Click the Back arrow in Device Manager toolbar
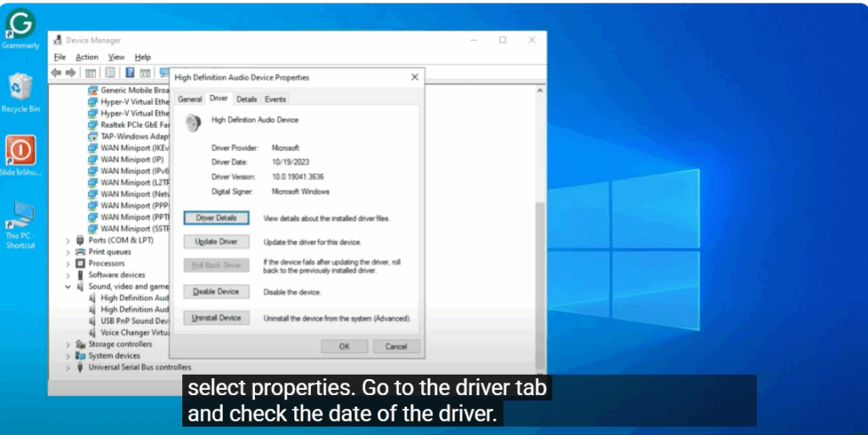868x435 pixels. (x=57, y=73)
